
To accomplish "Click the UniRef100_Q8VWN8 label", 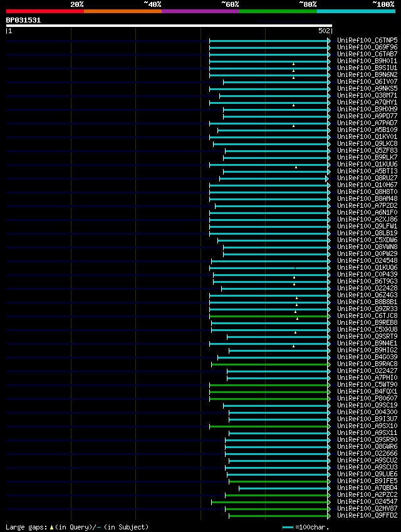I will tap(367, 247).
